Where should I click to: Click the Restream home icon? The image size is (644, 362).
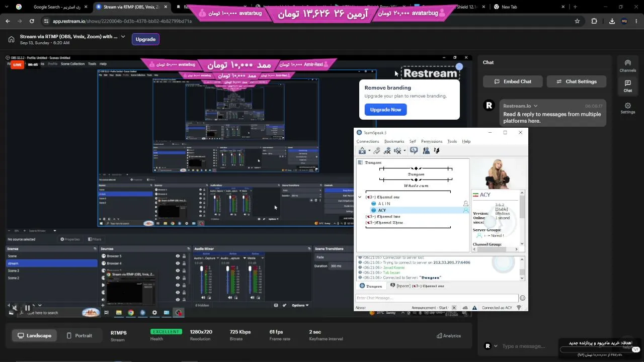click(11, 39)
